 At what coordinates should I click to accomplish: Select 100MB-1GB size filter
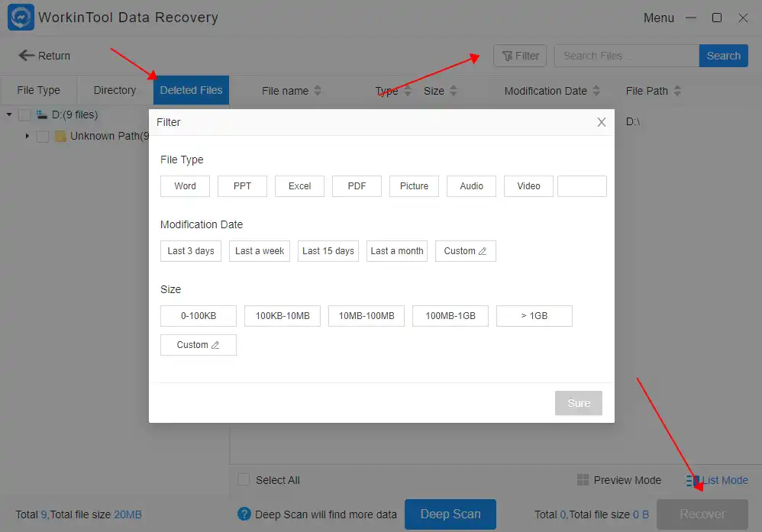pyautogui.click(x=450, y=316)
